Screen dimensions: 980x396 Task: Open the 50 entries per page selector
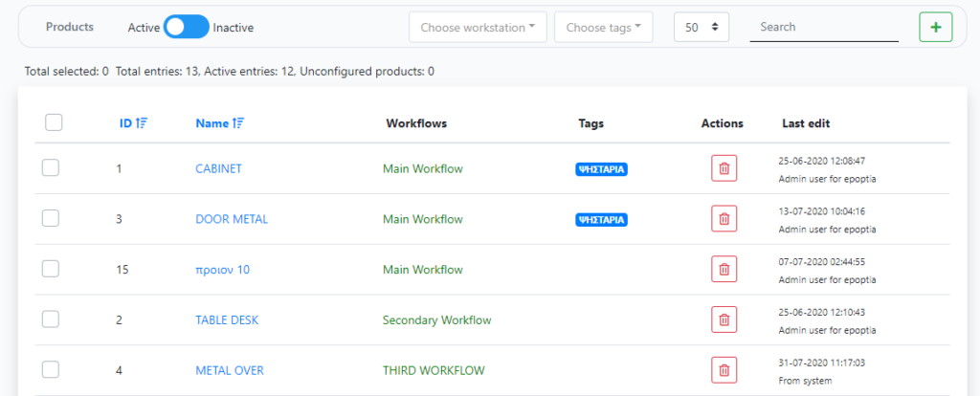tap(702, 28)
